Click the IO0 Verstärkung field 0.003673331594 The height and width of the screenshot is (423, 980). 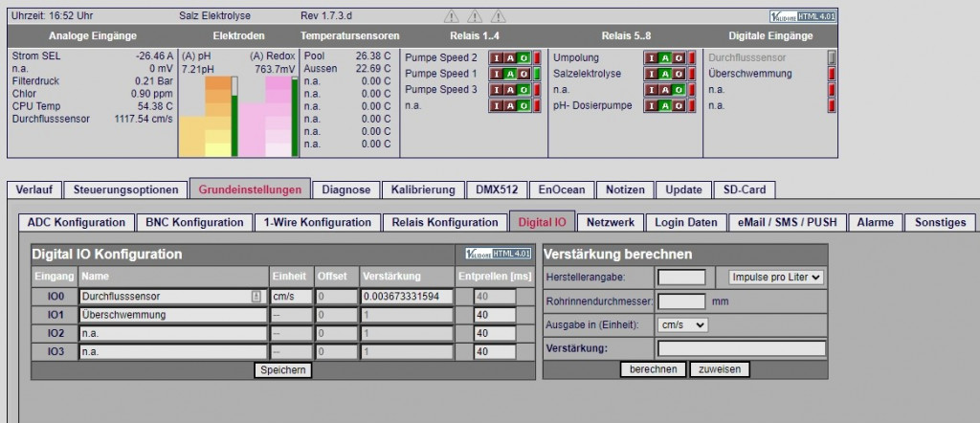coord(406,297)
